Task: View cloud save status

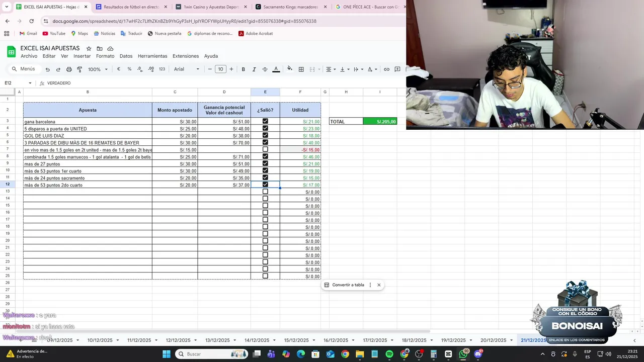Action: [110, 48]
